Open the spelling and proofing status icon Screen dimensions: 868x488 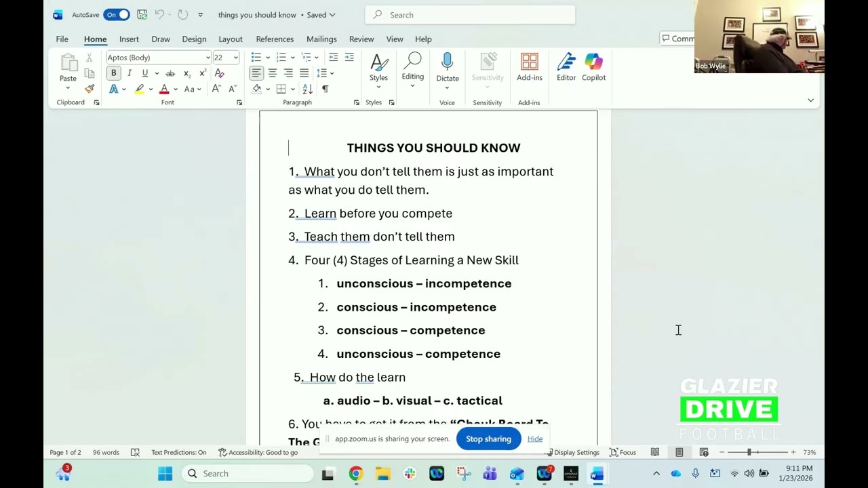(x=135, y=452)
